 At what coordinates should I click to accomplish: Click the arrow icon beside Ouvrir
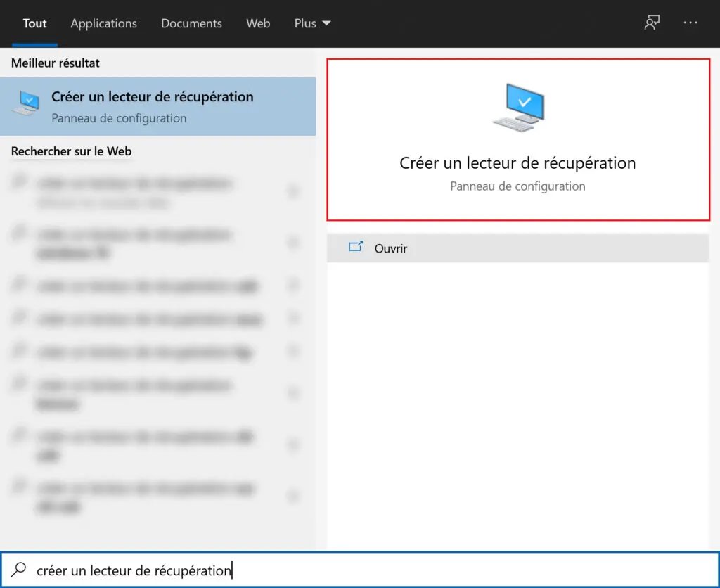(x=356, y=248)
